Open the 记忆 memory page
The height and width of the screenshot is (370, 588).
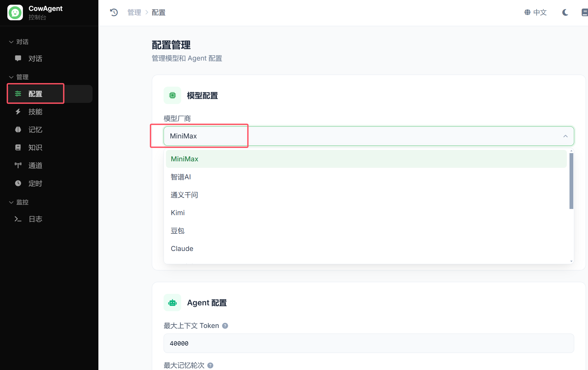pyautogui.click(x=35, y=130)
